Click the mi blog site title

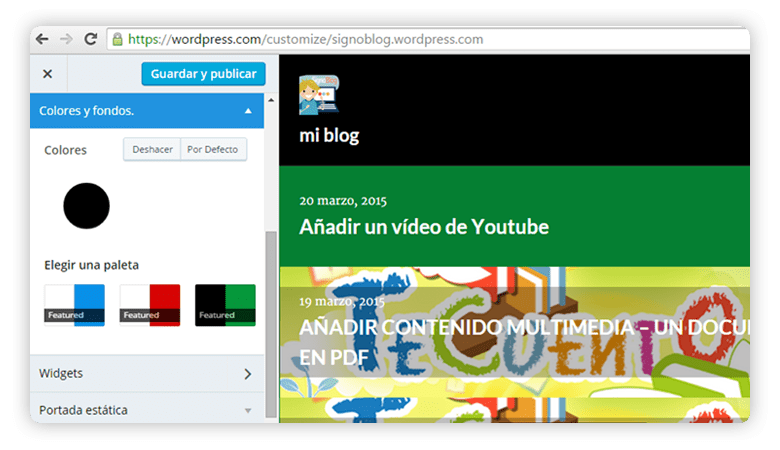(x=329, y=135)
